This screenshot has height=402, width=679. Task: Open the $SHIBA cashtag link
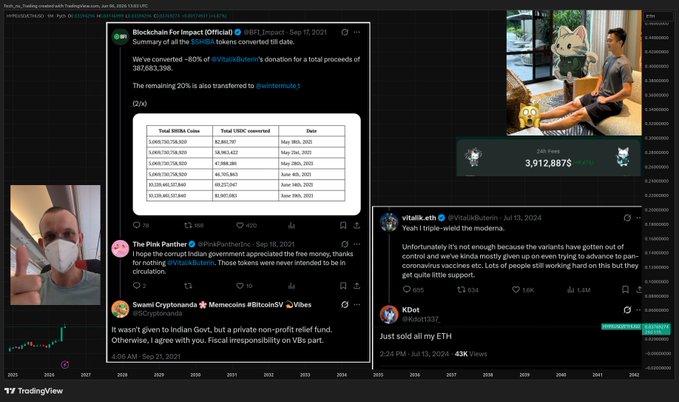[x=203, y=42]
